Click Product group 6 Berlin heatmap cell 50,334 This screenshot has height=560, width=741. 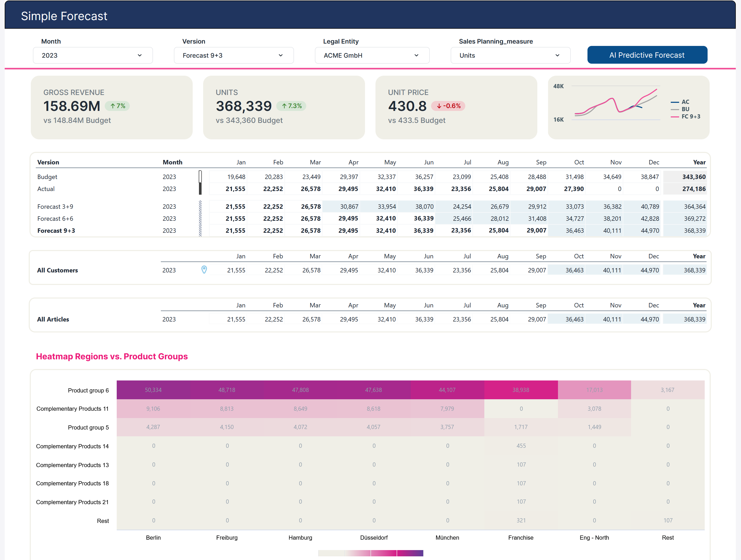[153, 390]
